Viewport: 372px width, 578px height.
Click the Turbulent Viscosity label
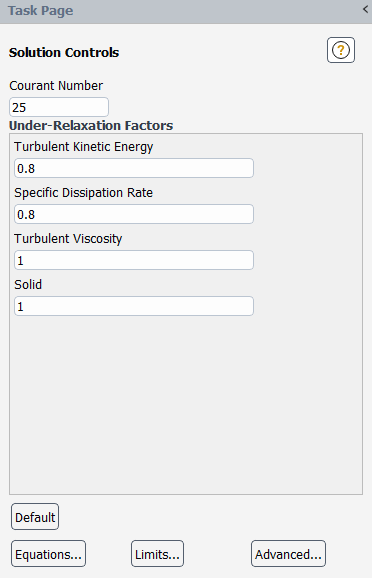(x=68, y=238)
